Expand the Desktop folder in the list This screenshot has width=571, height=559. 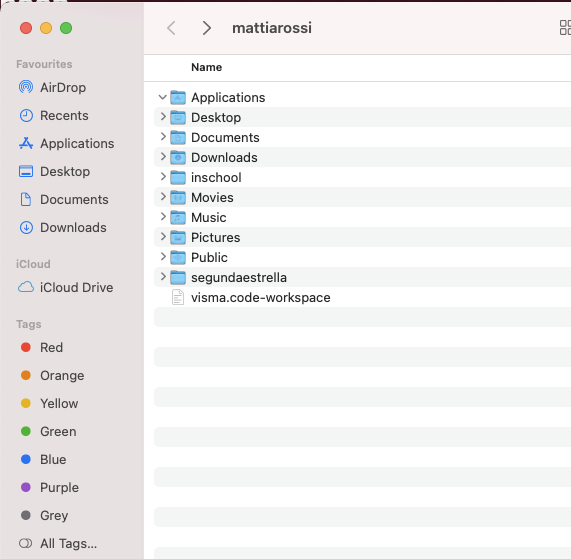tap(163, 117)
